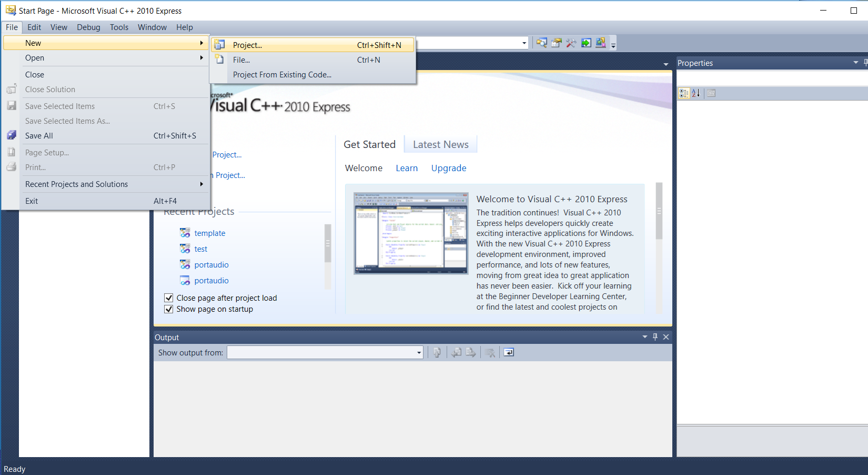
Task: Click New File icon in submenu
Action: (x=219, y=60)
